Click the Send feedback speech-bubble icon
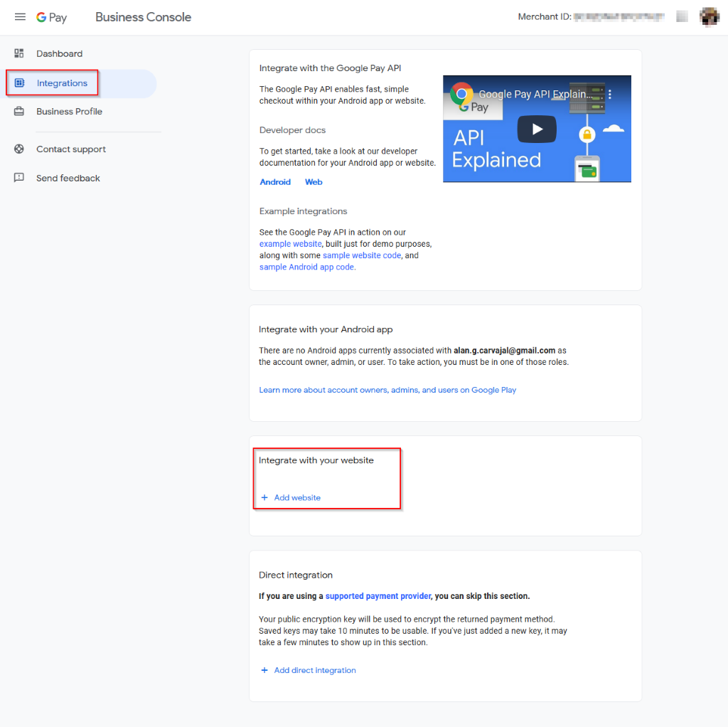The width and height of the screenshot is (728, 727). tap(19, 178)
